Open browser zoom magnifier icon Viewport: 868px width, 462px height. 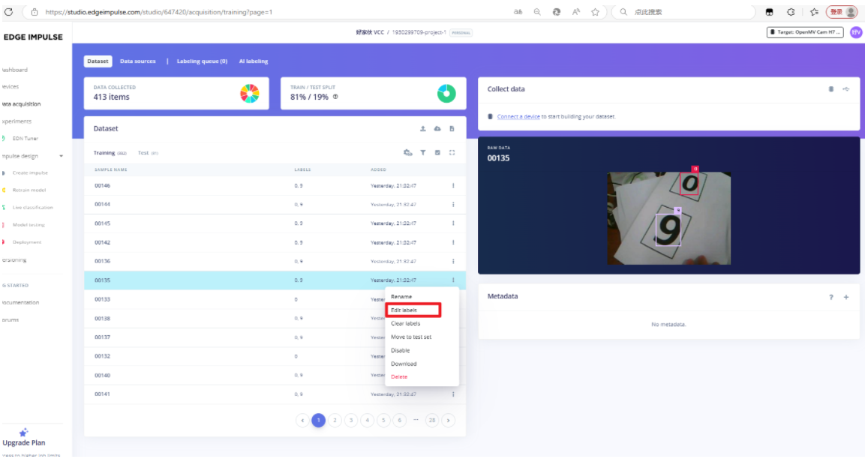pyautogui.click(x=537, y=11)
